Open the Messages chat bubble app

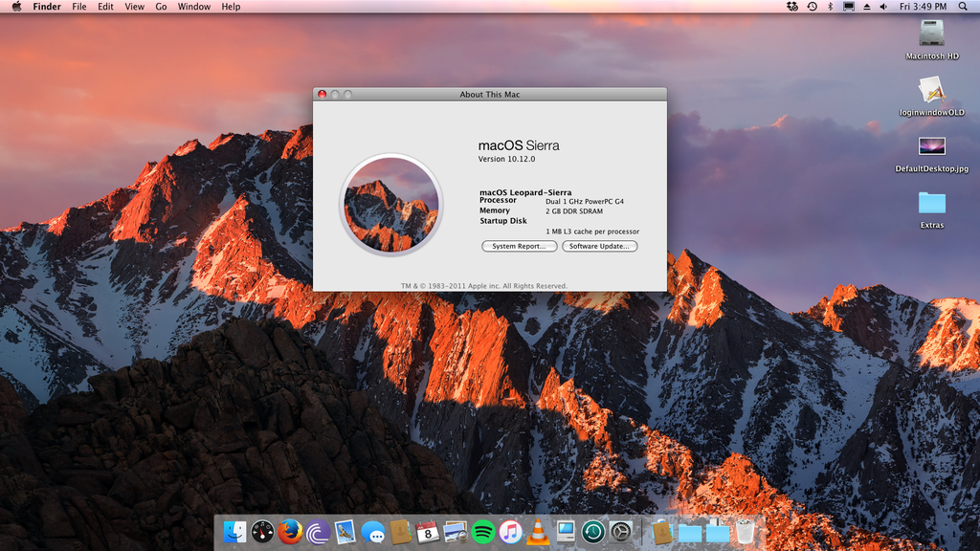coord(373,533)
